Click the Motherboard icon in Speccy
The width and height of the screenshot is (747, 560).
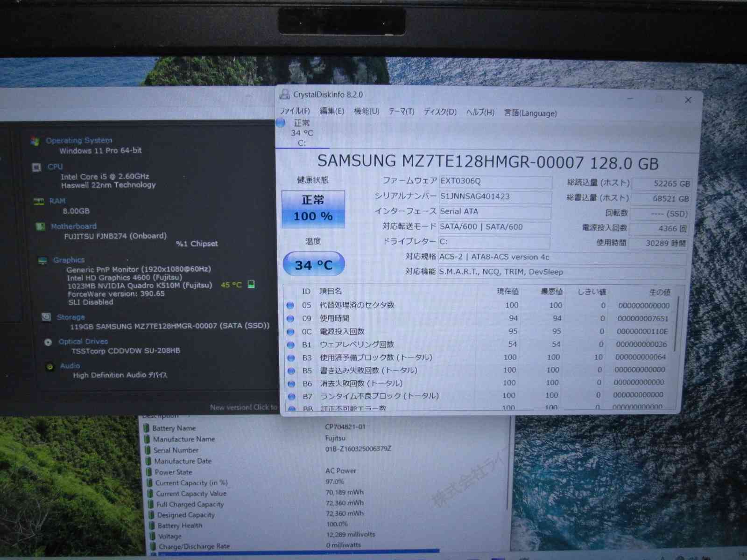[41, 226]
